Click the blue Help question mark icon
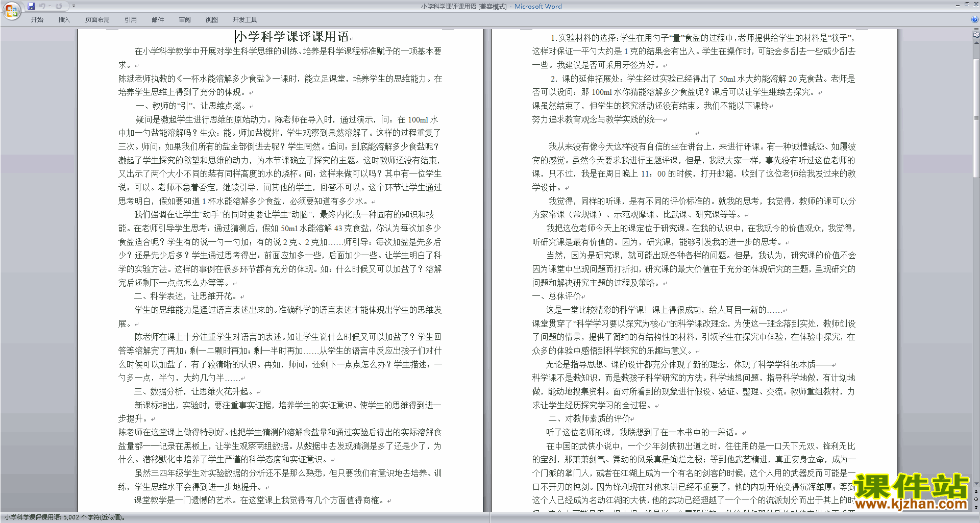Image resolution: width=980 pixels, height=523 pixels. click(x=975, y=19)
